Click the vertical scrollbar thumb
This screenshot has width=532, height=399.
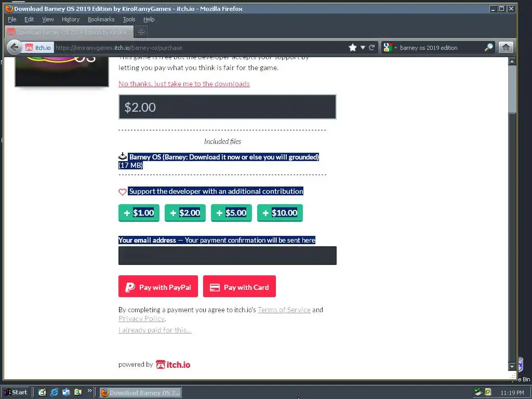512,89
